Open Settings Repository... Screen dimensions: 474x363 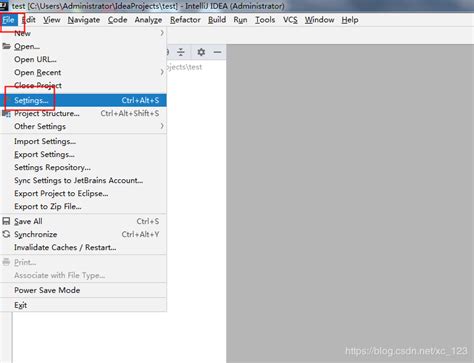coord(83,167)
